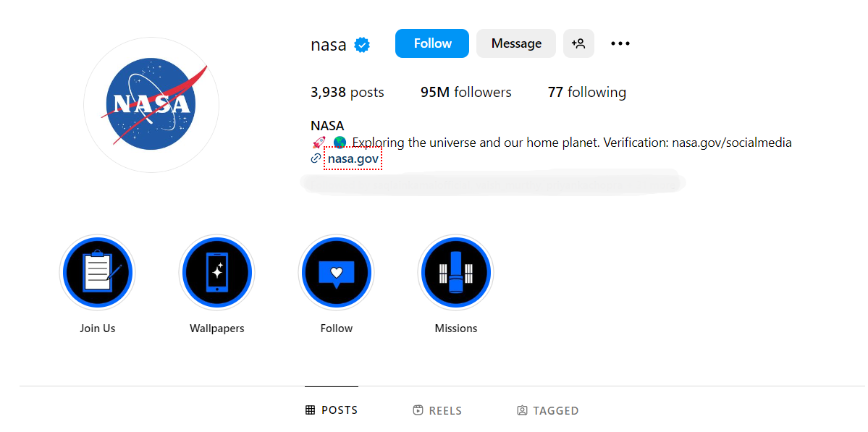Message the NASA account
This screenshot has height=432, width=868.
click(515, 43)
